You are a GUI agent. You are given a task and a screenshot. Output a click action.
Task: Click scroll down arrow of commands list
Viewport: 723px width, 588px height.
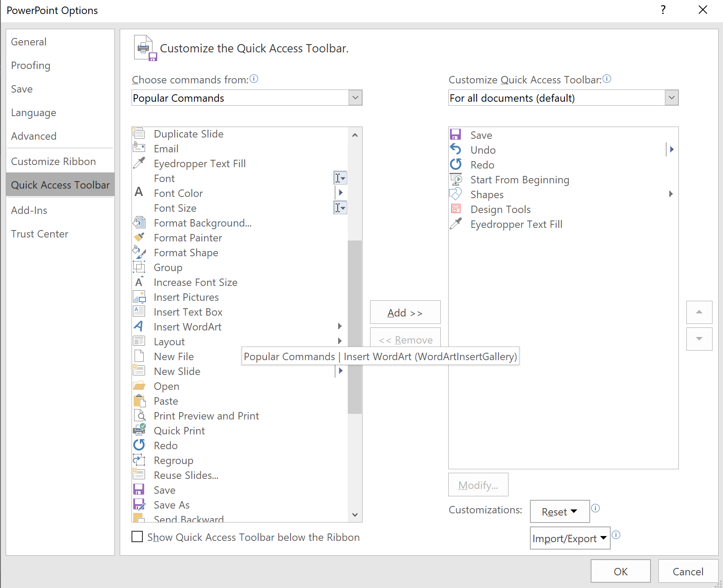coord(355,515)
